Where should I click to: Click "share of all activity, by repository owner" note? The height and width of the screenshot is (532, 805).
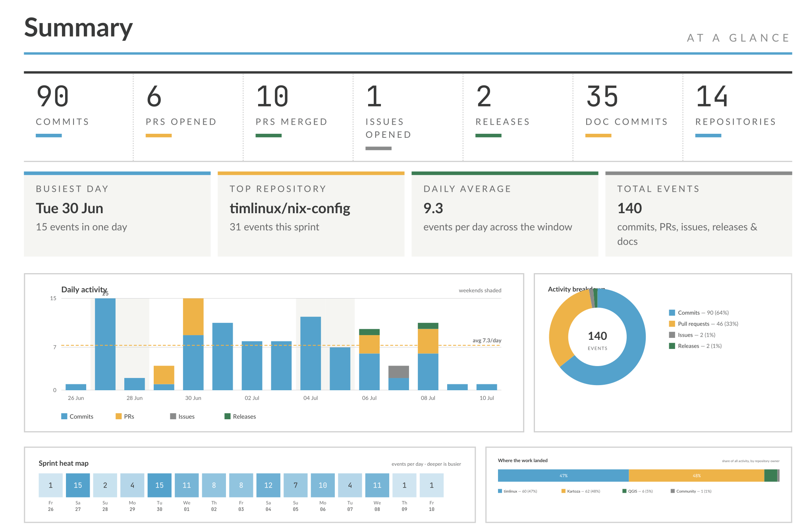751,461
